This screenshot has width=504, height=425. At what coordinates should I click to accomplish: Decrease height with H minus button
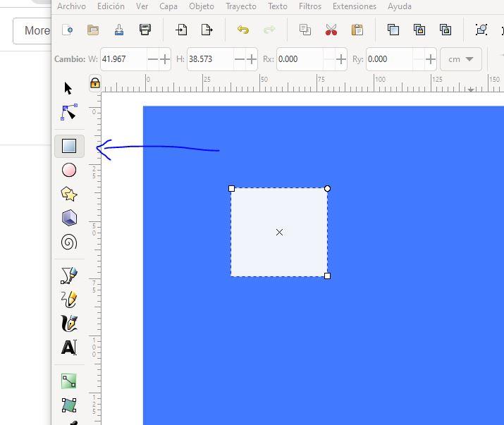point(240,59)
